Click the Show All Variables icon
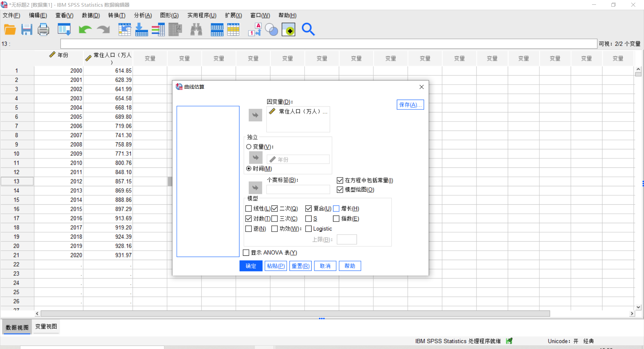The height and width of the screenshot is (349, 644). pyautogui.click(x=288, y=30)
